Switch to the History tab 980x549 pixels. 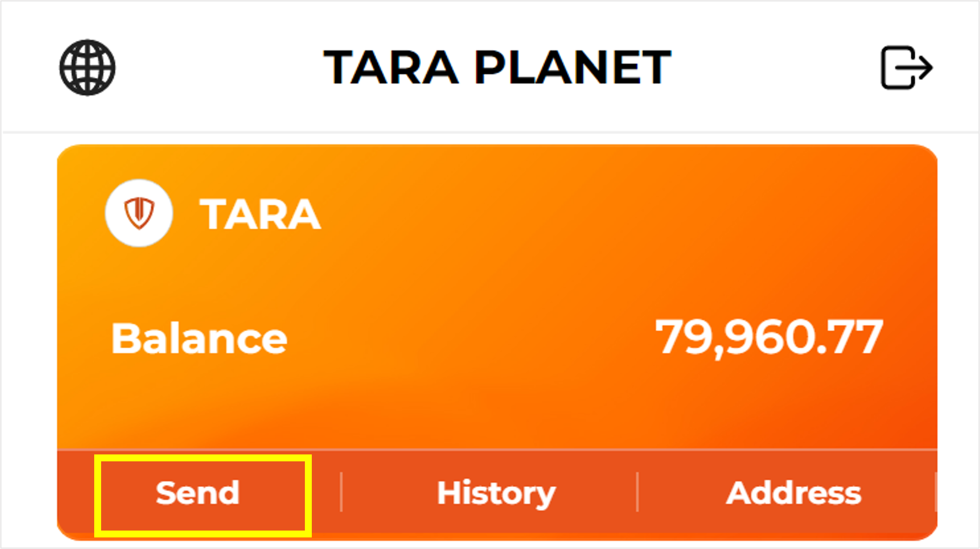tap(496, 493)
